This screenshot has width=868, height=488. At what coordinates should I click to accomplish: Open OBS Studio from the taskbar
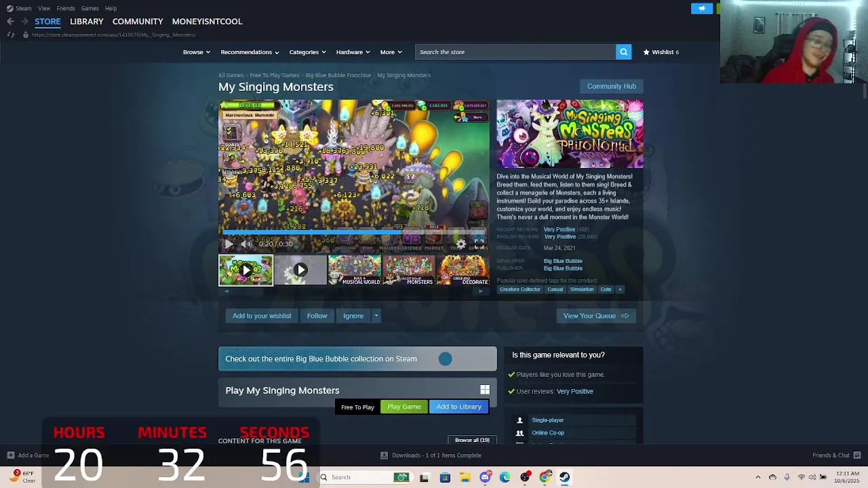(x=525, y=477)
